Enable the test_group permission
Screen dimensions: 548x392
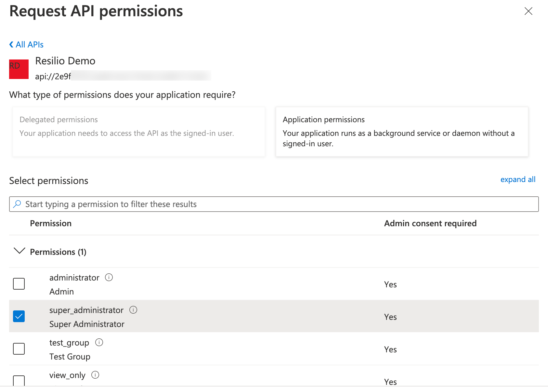tap(19, 348)
